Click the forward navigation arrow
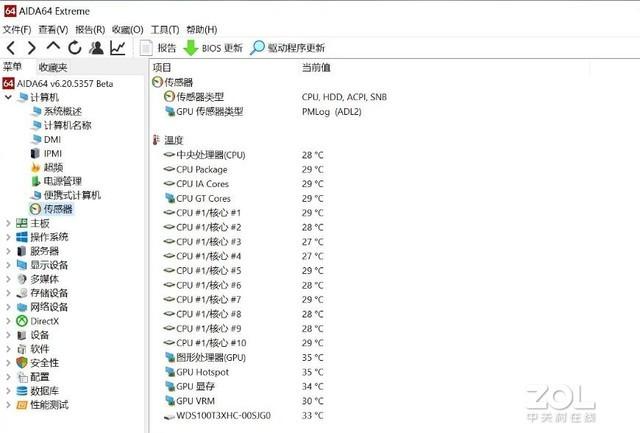The height and width of the screenshot is (433, 640). coord(31,48)
